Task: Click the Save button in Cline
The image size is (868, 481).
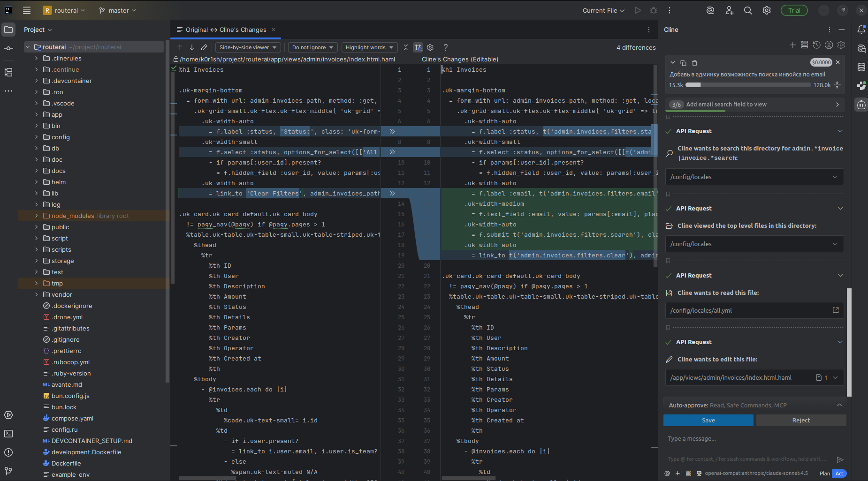Action: pyautogui.click(x=708, y=420)
